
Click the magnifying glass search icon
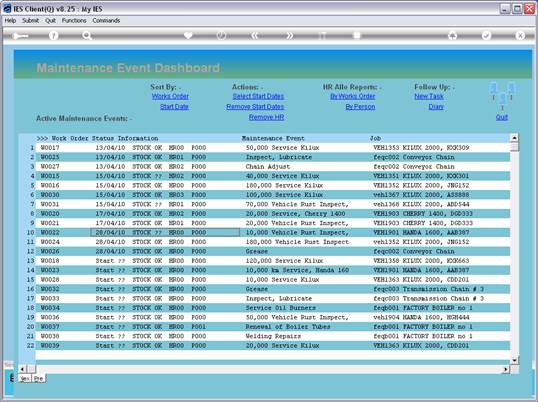87,35
